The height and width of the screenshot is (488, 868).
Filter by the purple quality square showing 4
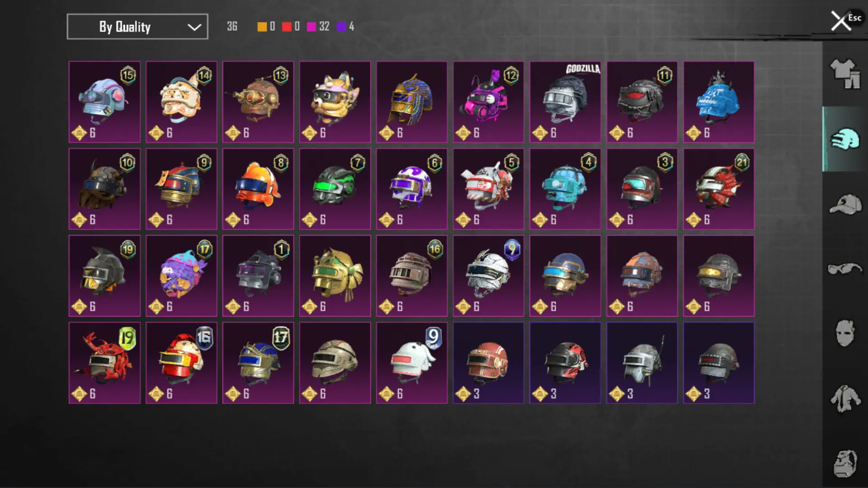[341, 27]
